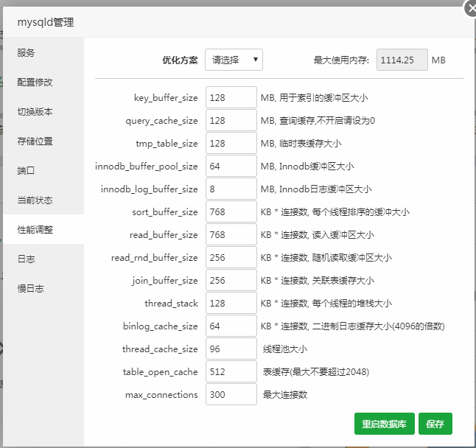This screenshot has height=448, width=476.
Task: Click the key_buffer_size label
Action: tap(166, 98)
